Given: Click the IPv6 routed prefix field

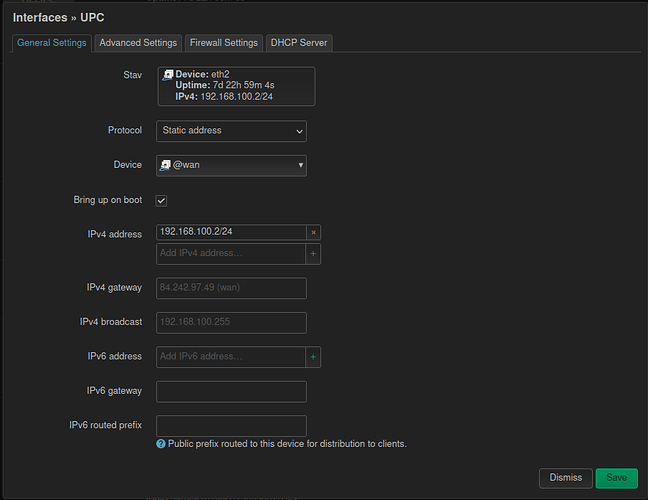Looking at the screenshot, I should (231, 426).
